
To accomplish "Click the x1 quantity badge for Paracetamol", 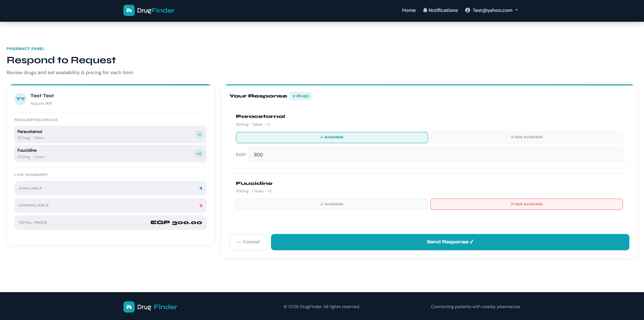I will pos(199,135).
